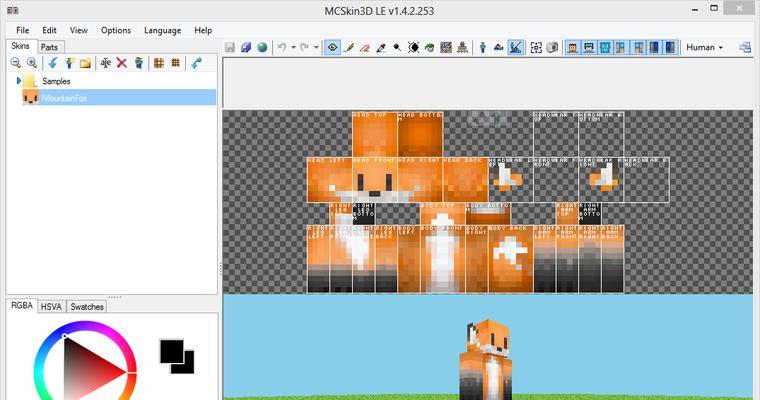Create a new folder
This screenshot has width=760, height=400.
pyautogui.click(x=85, y=63)
